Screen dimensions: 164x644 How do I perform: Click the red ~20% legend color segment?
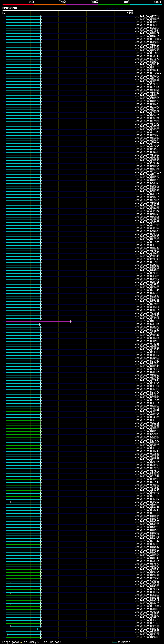[18, 5]
